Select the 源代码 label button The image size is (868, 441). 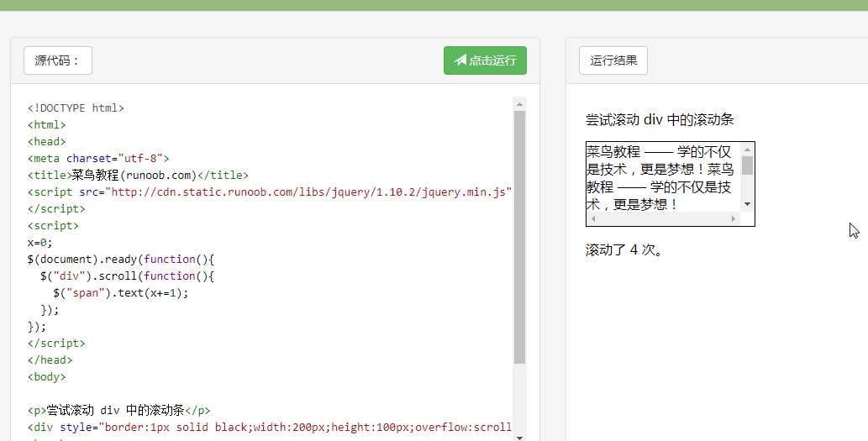click(58, 60)
